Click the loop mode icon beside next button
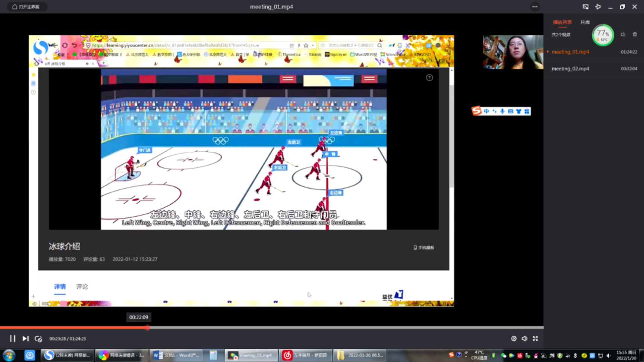Screen dimensions: 644x362 pyautogui.click(x=38, y=338)
